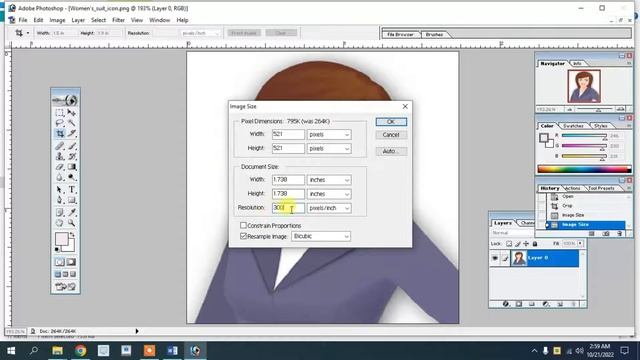Switch to the Swatches tab

pos(573,126)
